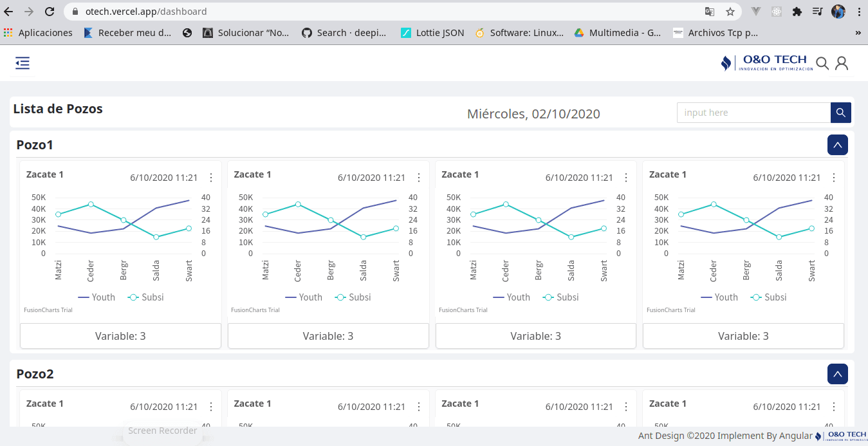Open the media control icon in Chrome toolbar
868x446 pixels.
817,12
